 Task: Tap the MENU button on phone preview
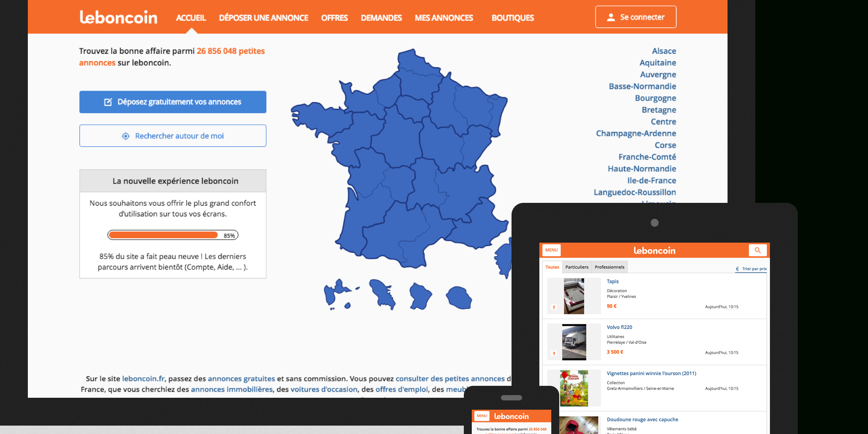click(x=482, y=416)
